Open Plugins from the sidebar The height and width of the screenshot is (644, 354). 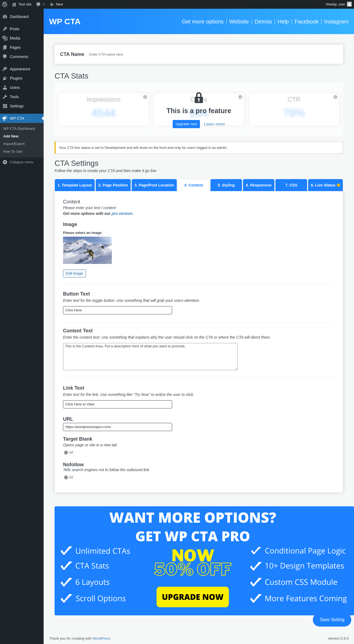(16, 78)
